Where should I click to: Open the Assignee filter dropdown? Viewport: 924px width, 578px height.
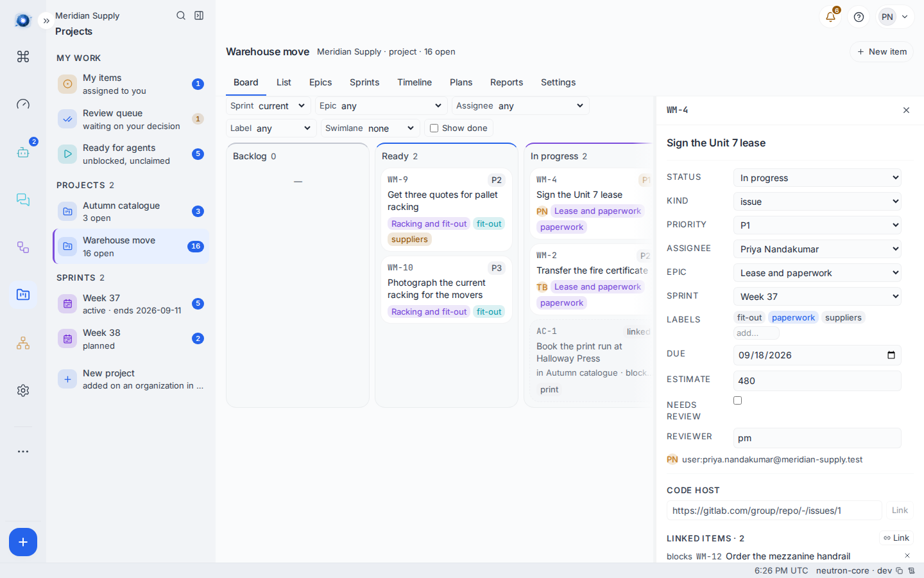click(520, 105)
